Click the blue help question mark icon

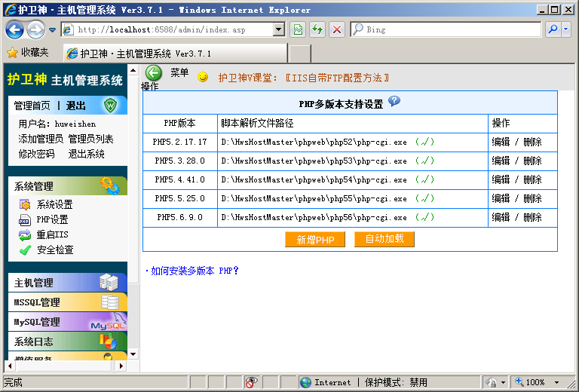pyautogui.click(x=394, y=102)
